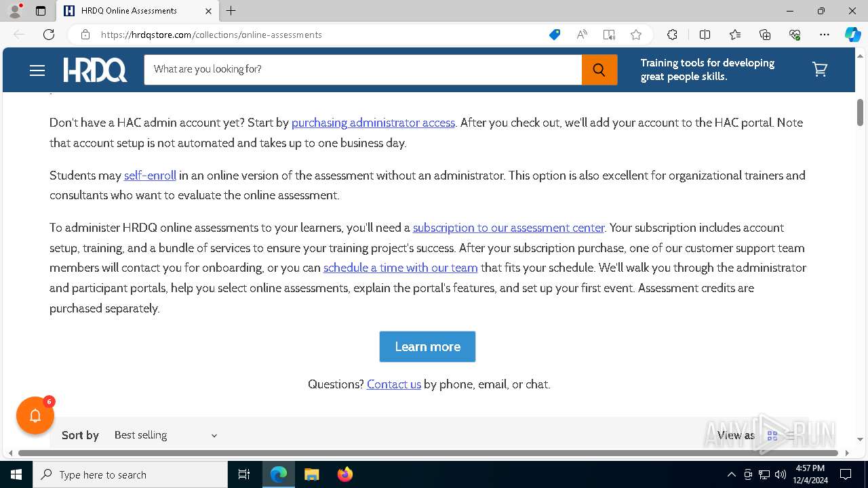
Task: Open Task View on the taskbar
Action: click(244, 474)
